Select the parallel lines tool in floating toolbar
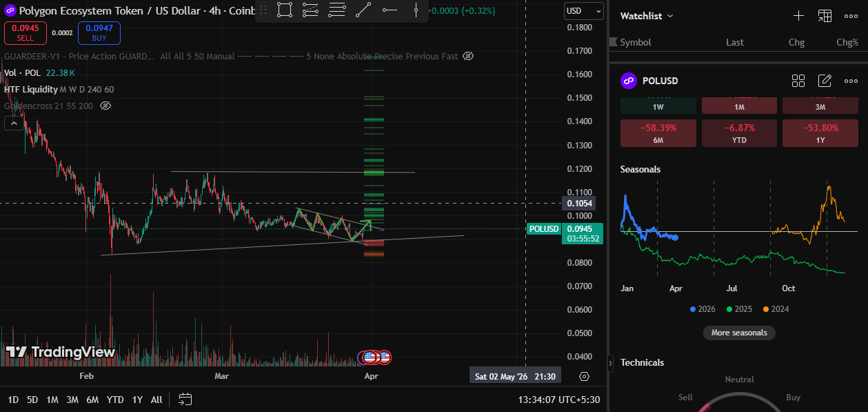Screen dimensions: 868x412 pyautogui.click(x=337, y=10)
